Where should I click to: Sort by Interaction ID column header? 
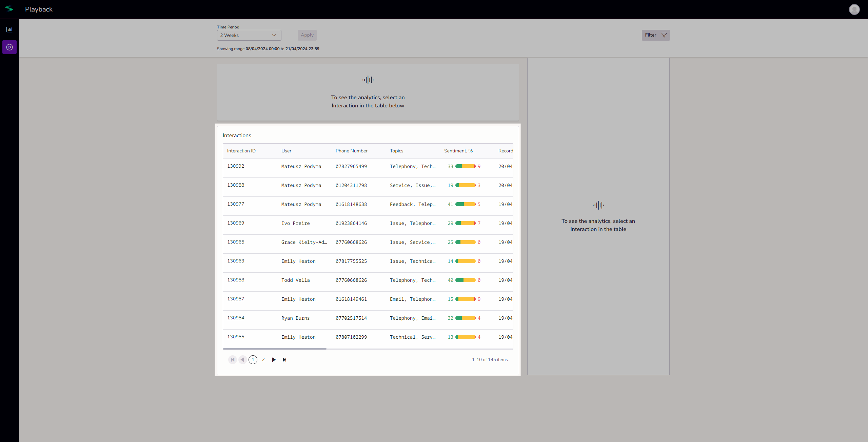click(x=241, y=151)
